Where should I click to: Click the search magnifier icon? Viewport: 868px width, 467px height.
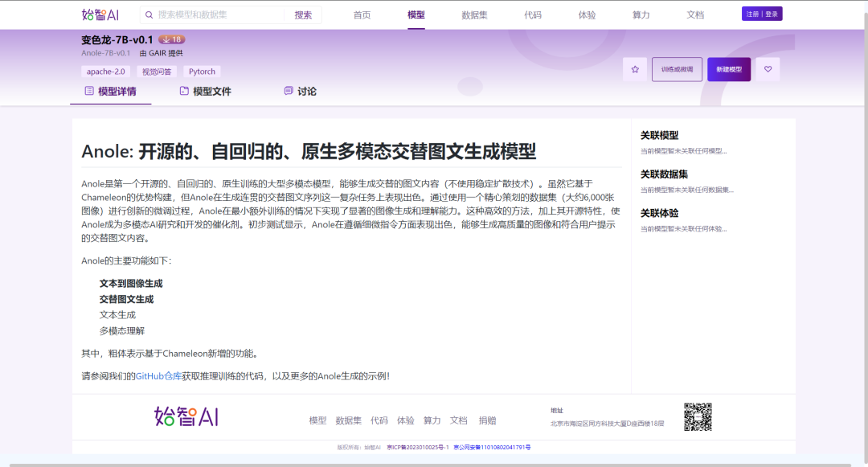149,15
